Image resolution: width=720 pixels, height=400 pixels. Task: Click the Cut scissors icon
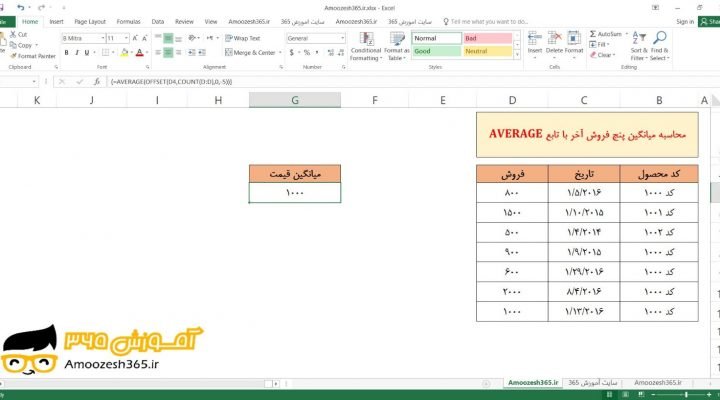pyautogui.click(x=13, y=34)
